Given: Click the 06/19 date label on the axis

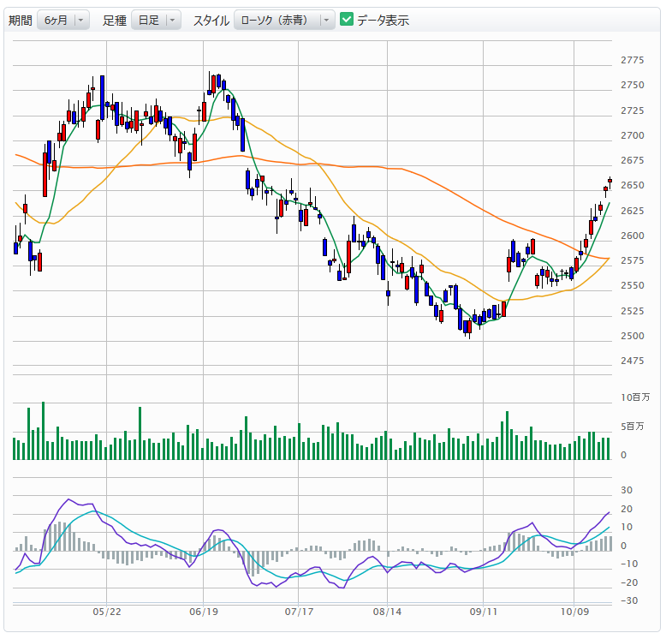Looking at the screenshot, I should click(203, 613).
